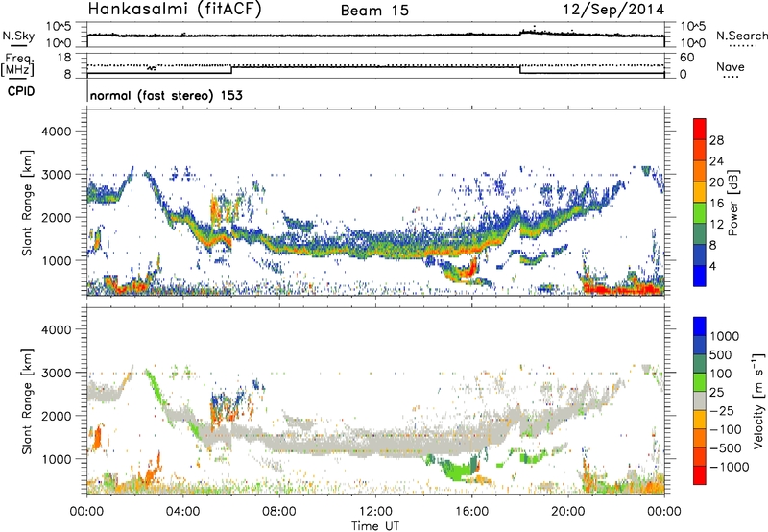The image size is (768, 532).
Task: Click the "Velocity [m s-1]" colorbar title
Action: click(x=758, y=400)
